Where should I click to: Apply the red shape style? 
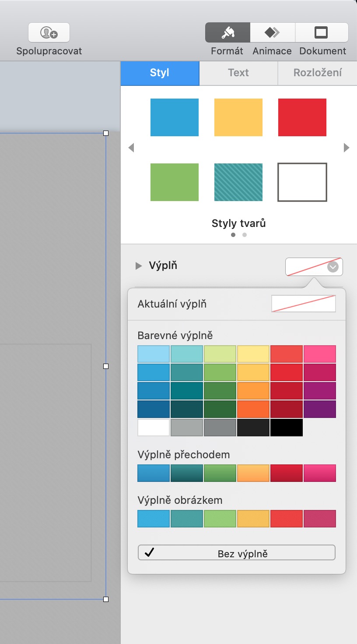[x=302, y=117]
